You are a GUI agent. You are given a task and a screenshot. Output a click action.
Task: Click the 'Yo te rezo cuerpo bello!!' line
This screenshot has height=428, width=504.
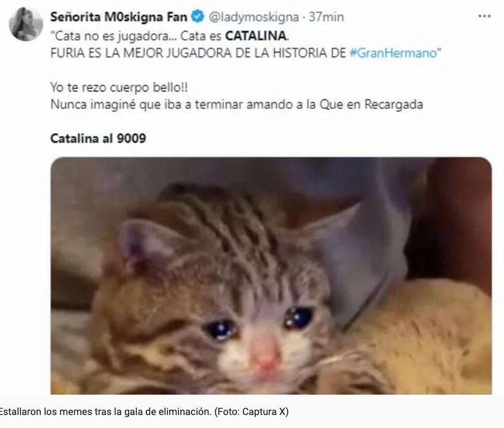click(119, 88)
